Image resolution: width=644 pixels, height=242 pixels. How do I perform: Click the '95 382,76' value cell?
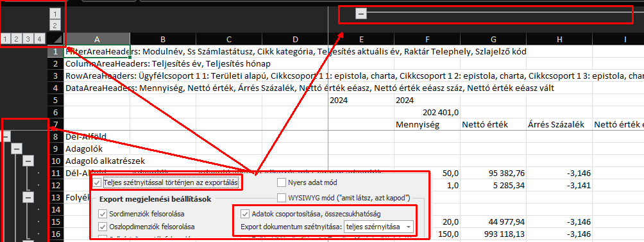pyautogui.click(x=494, y=173)
